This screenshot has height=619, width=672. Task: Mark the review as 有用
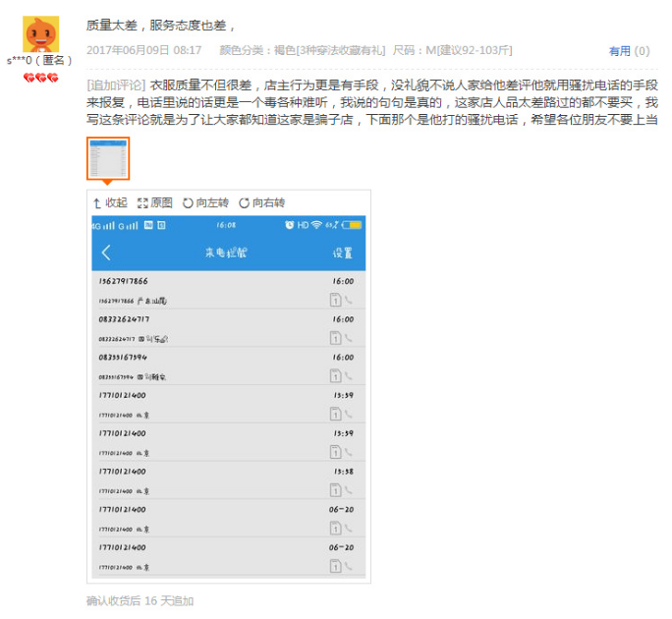(x=620, y=51)
